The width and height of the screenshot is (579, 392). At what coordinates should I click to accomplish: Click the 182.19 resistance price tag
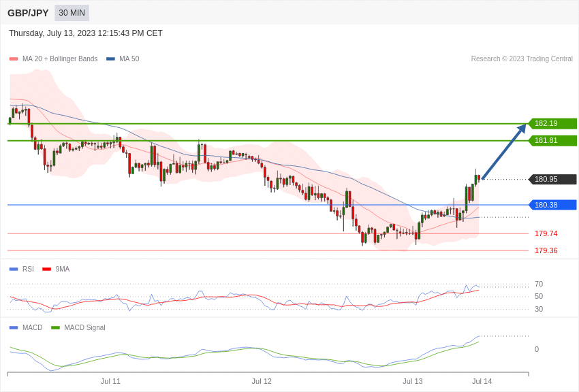[552, 124]
